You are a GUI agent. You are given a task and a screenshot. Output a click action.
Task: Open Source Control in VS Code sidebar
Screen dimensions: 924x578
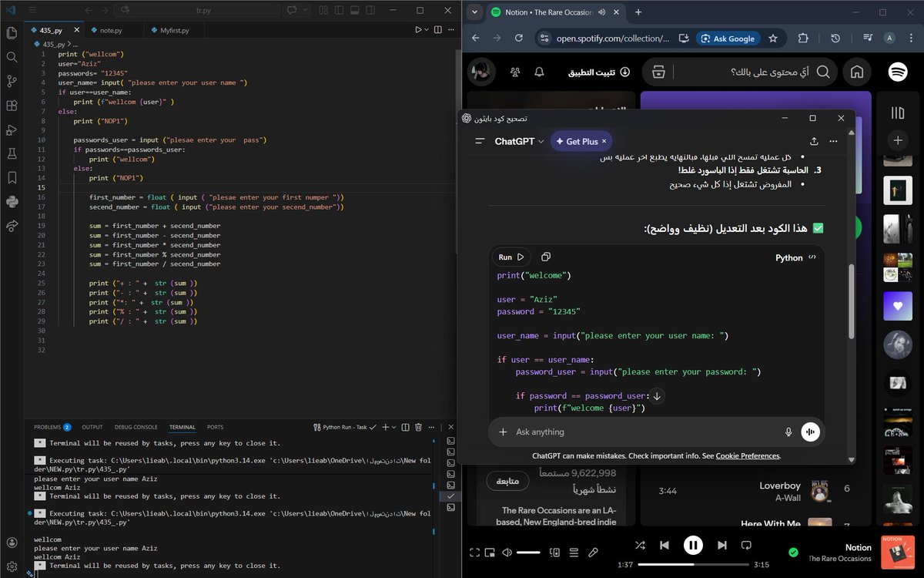pyautogui.click(x=12, y=81)
